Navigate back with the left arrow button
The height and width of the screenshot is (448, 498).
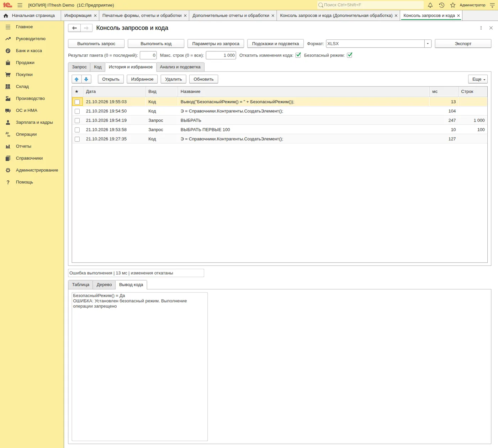(74, 28)
